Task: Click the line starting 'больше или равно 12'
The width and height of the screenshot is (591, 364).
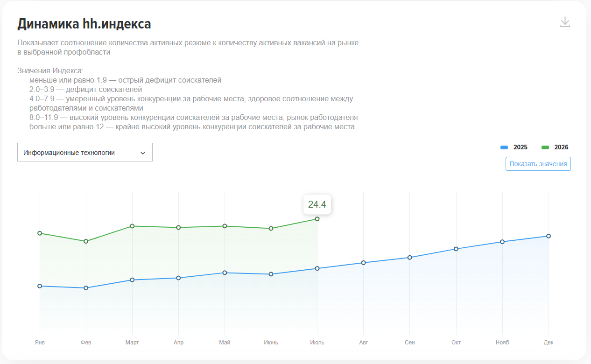Action: coord(192,127)
